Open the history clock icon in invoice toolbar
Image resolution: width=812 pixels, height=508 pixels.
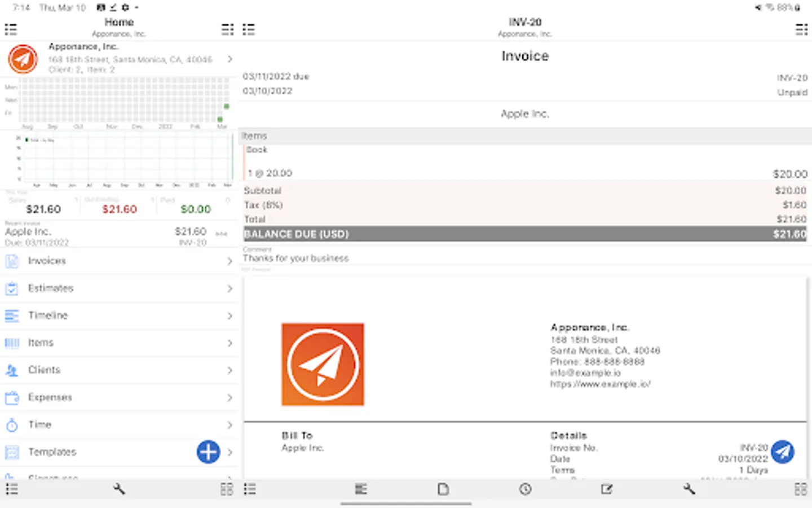coord(525,489)
